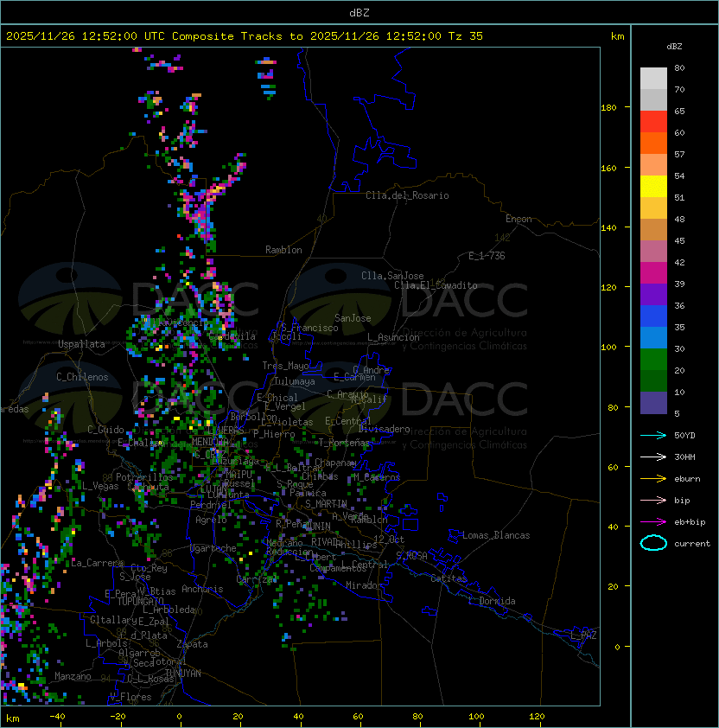Click the L_Arbols label
719x728 pixels.
point(106,643)
